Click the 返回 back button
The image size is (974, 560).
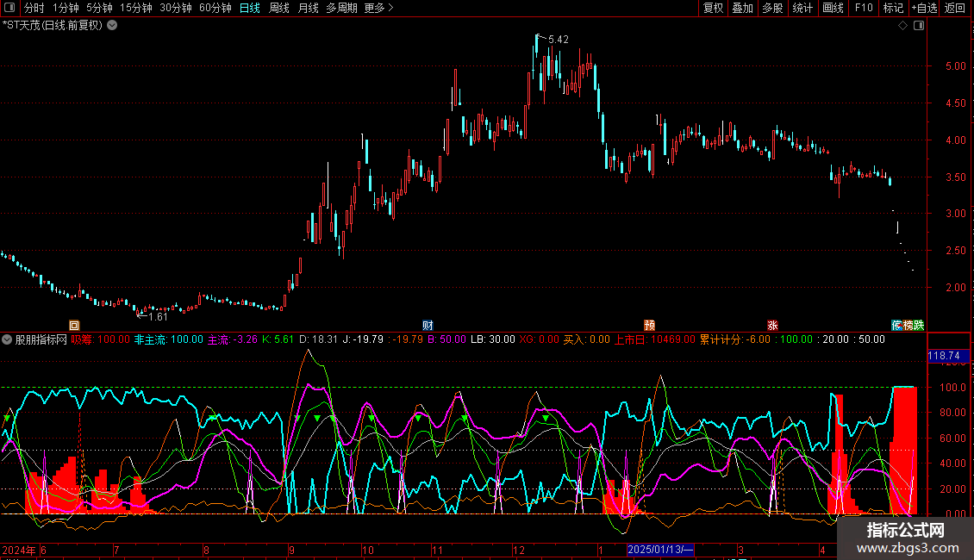click(955, 8)
